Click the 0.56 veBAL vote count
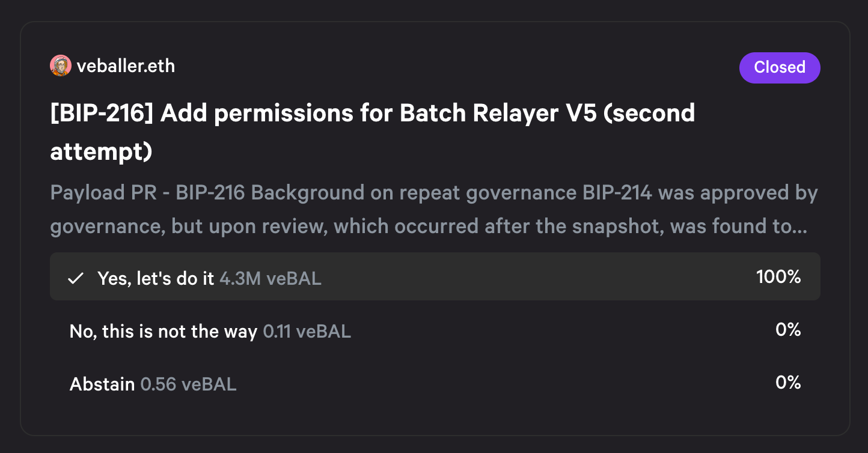The height and width of the screenshot is (453, 868). coord(188,384)
